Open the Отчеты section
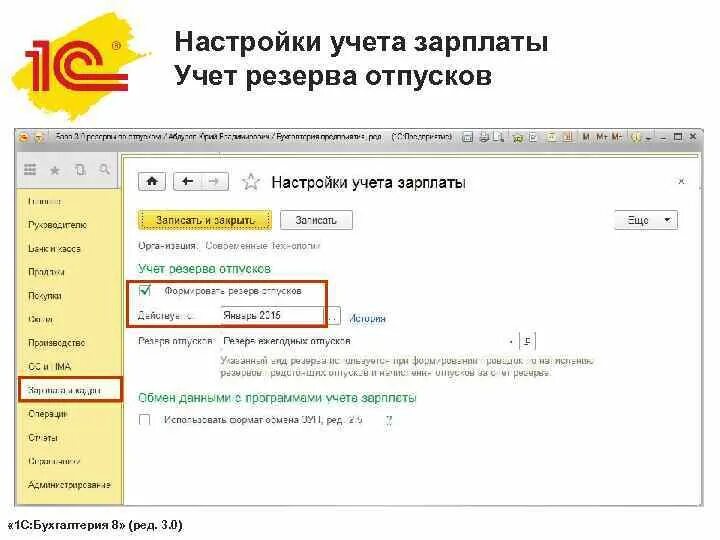This screenshot has height=540, width=720. pyautogui.click(x=43, y=438)
